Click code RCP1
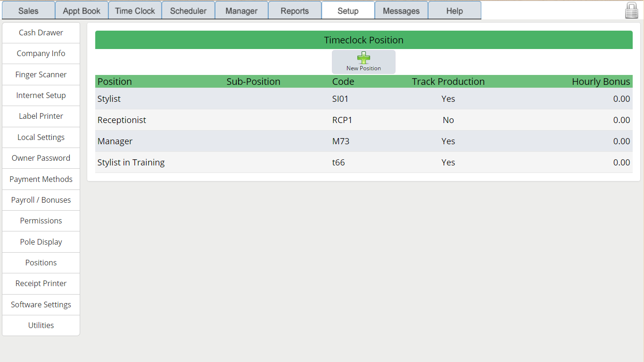 click(x=342, y=120)
